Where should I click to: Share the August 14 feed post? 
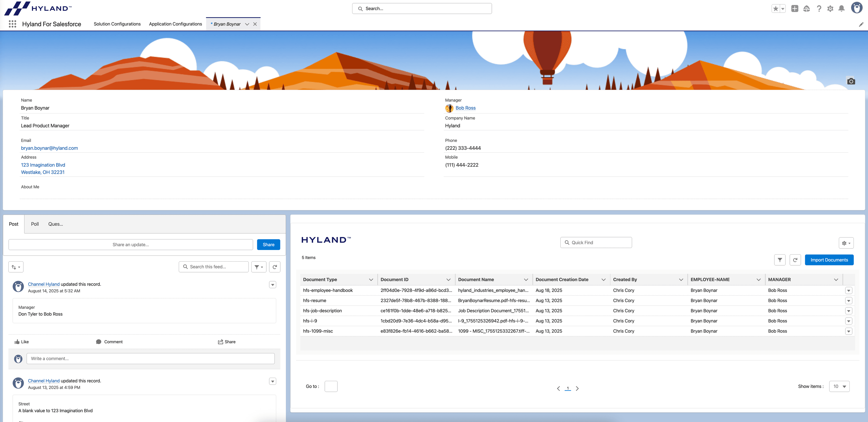(226, 342)
